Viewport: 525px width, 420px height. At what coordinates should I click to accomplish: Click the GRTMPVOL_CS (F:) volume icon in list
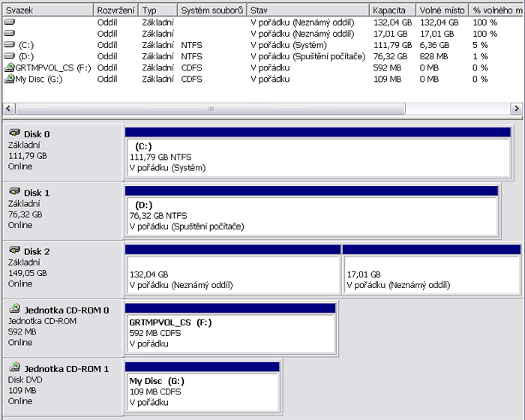(x=9, y=67)
